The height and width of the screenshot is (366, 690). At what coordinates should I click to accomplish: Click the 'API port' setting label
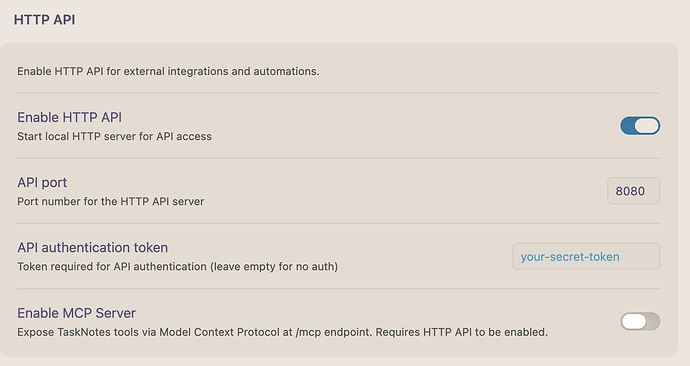point(42,183)
